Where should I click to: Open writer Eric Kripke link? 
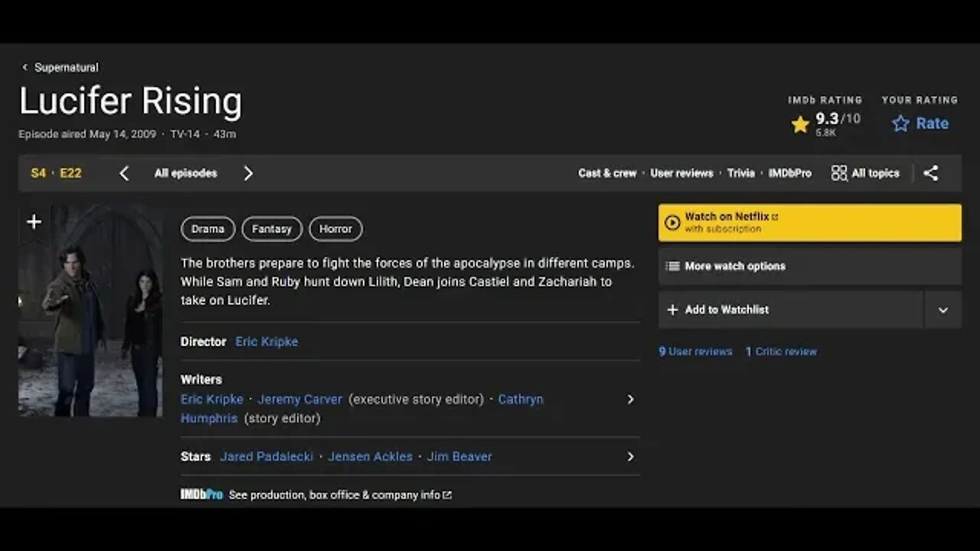[x=212, y=399]
